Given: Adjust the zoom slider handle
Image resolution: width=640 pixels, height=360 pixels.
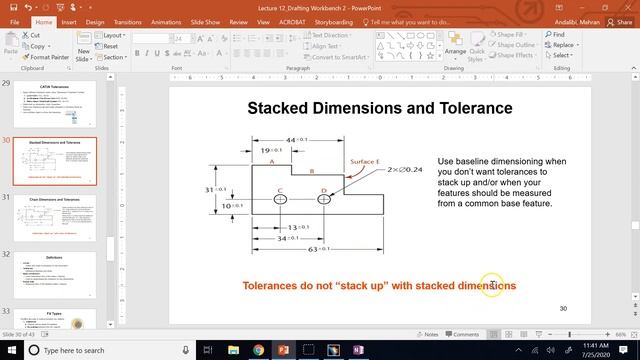Looking at the screenshot, I should coord(570,334).
